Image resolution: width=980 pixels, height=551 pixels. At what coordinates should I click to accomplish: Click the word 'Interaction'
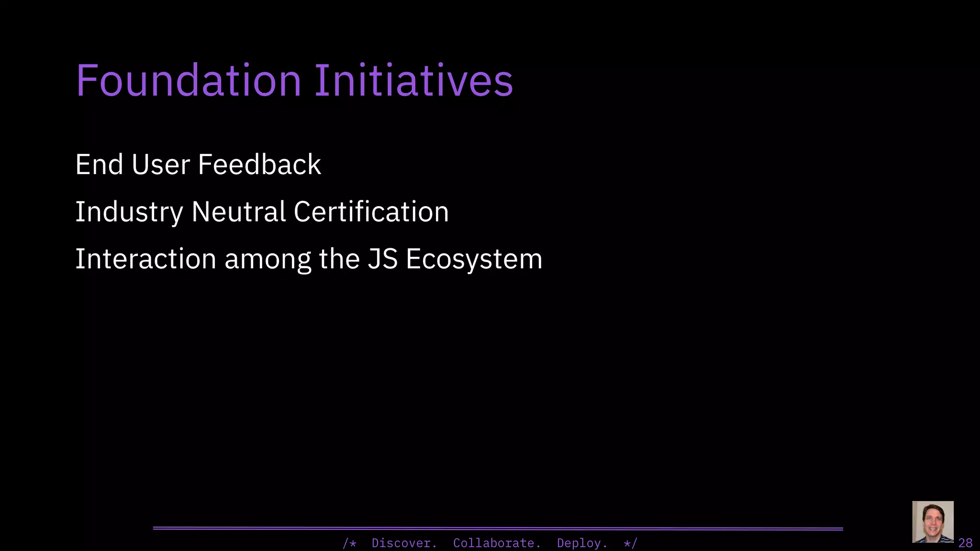[145, 259]
